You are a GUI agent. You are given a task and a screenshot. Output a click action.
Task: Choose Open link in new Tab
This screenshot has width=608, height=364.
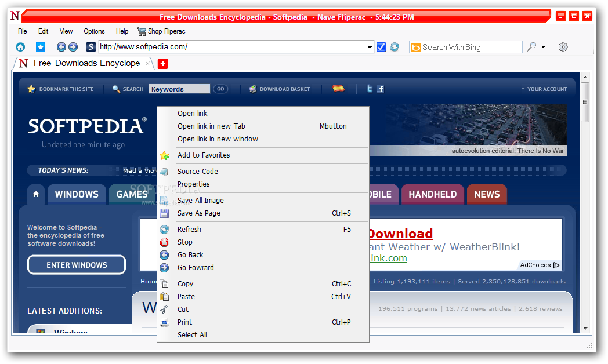[263, 126]
